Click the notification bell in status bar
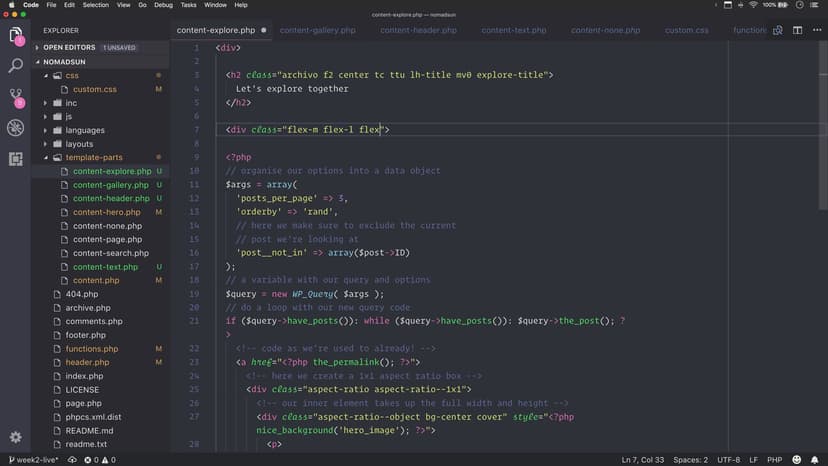 point(816,459)
